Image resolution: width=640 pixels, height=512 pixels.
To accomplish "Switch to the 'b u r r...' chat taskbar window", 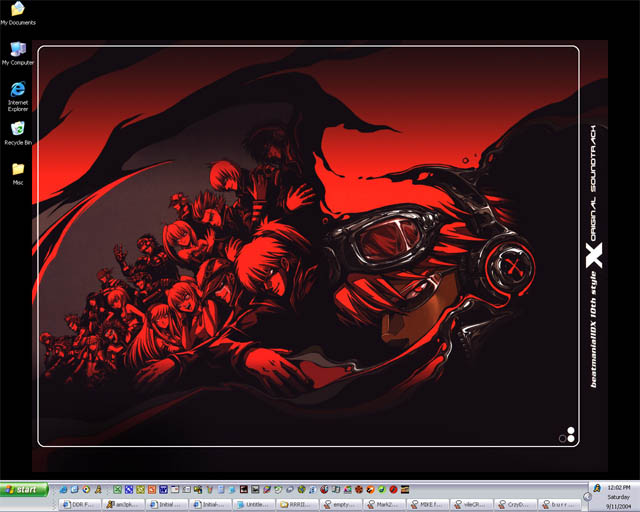I will tap(560, 505).
